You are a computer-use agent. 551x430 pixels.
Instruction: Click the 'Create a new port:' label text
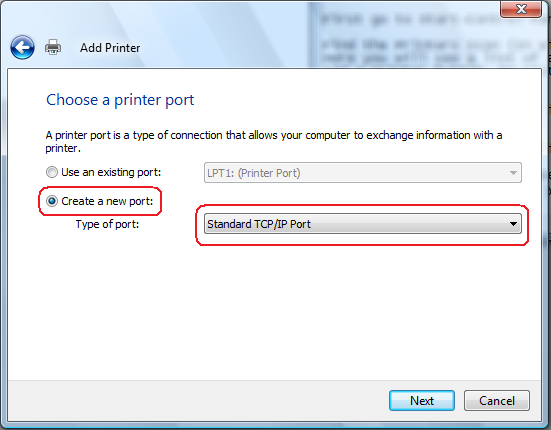(107, 201)
